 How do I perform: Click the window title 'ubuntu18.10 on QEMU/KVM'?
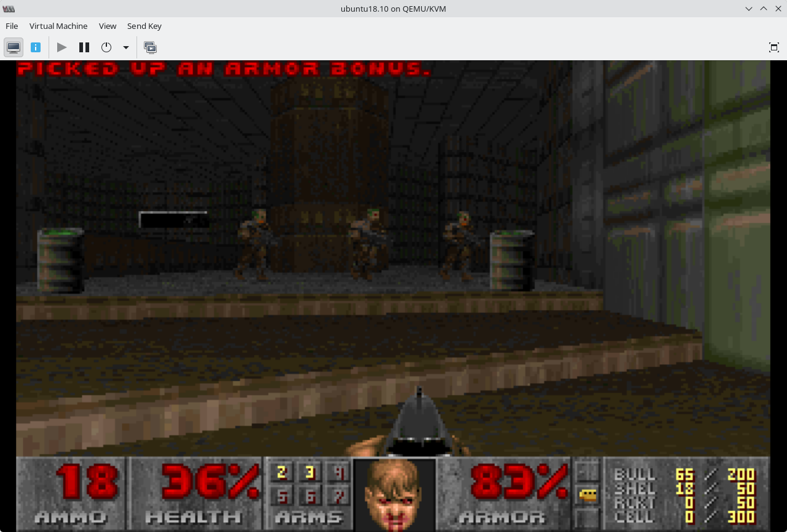pyautogui.click(x=393, y=9)
